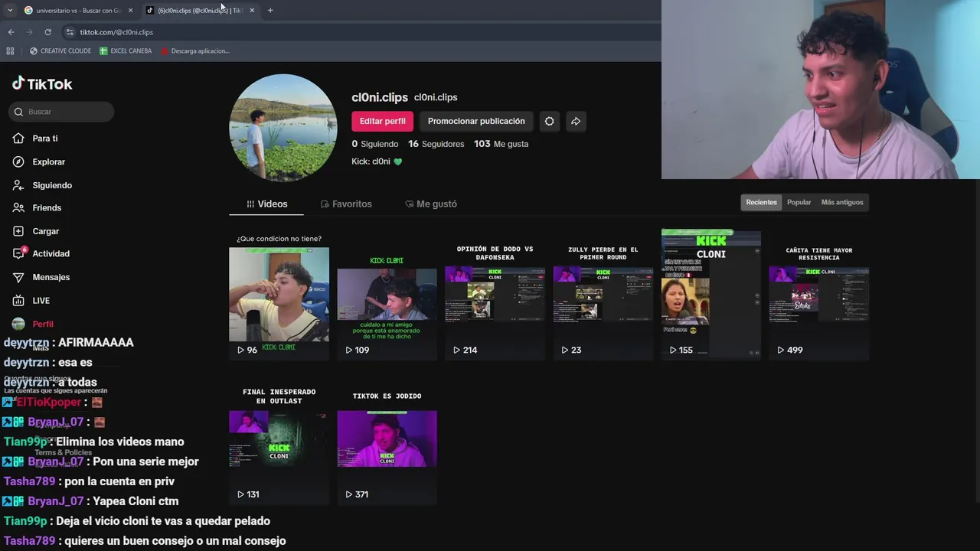Sort videos by Más antiguos
This screenshot has height=551, width=980.
(842, 203)
